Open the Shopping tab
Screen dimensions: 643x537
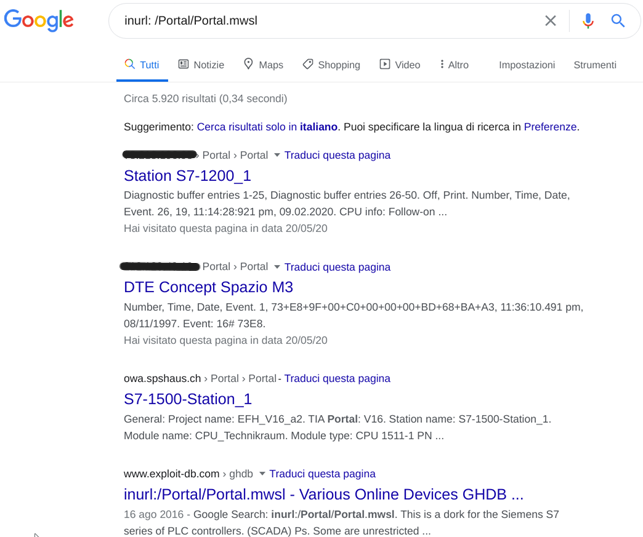[x=331, y=65]
